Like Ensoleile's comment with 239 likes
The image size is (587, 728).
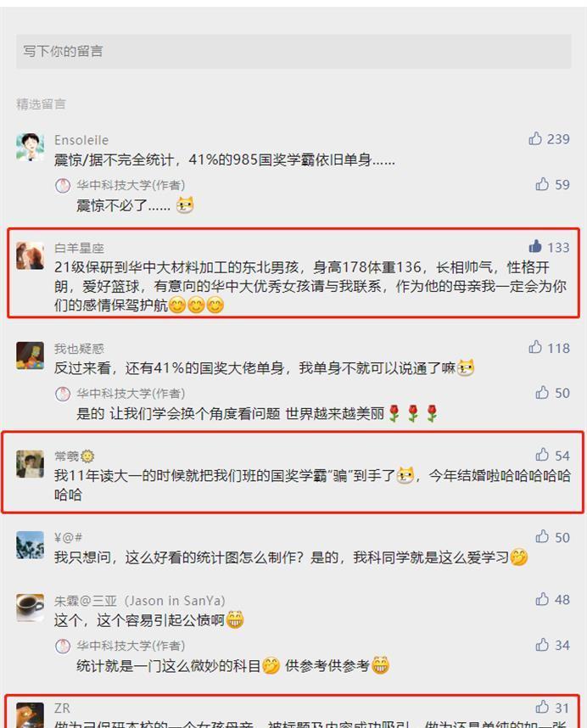point(535,138)
